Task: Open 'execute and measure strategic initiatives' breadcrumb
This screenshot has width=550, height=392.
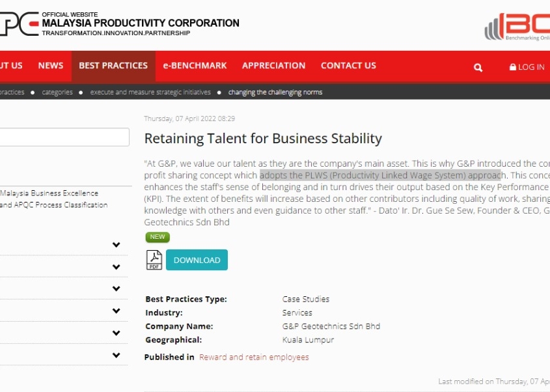Action: 150,92
